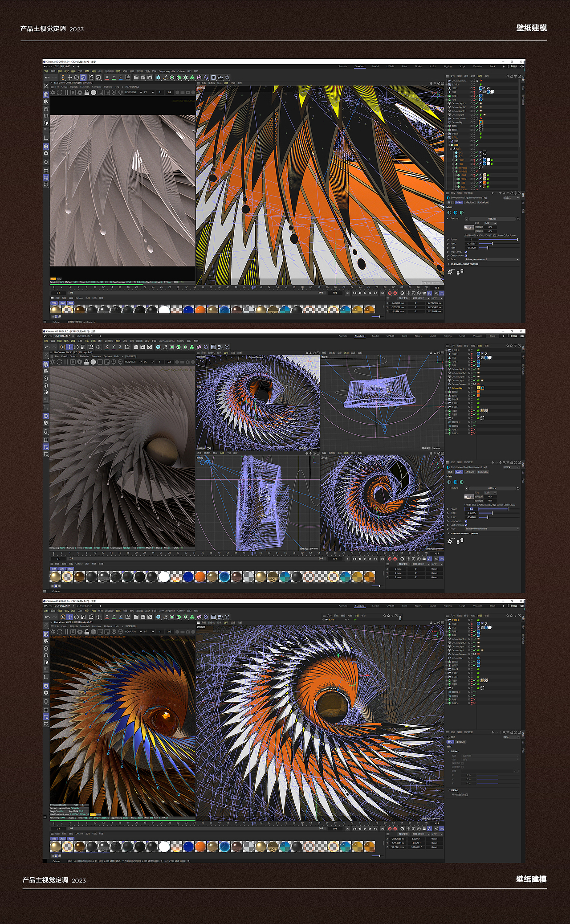This screenshot has width=570, height=924.
Task: Toggle X axis lock in top Cinema 4D toolbar
Action: pos(107,78)
